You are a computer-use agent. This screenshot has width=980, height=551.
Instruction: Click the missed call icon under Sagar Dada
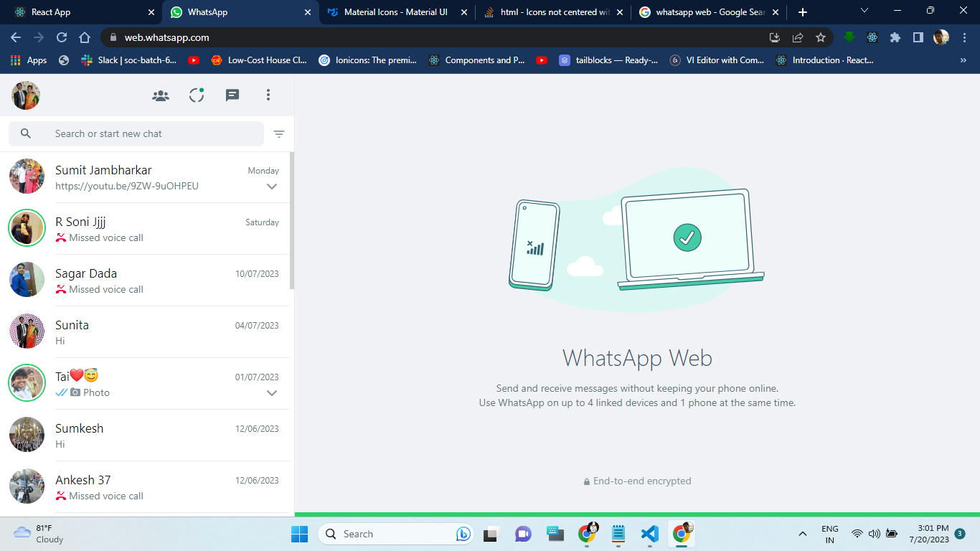[x=61, y=289]
